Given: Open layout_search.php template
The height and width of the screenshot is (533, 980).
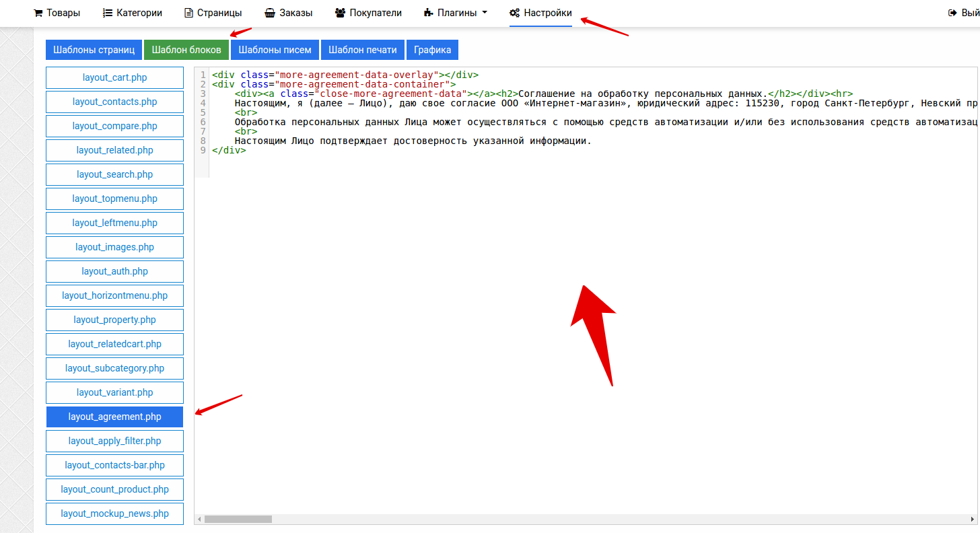Looking at the screenshot, I should click(114, 174).
